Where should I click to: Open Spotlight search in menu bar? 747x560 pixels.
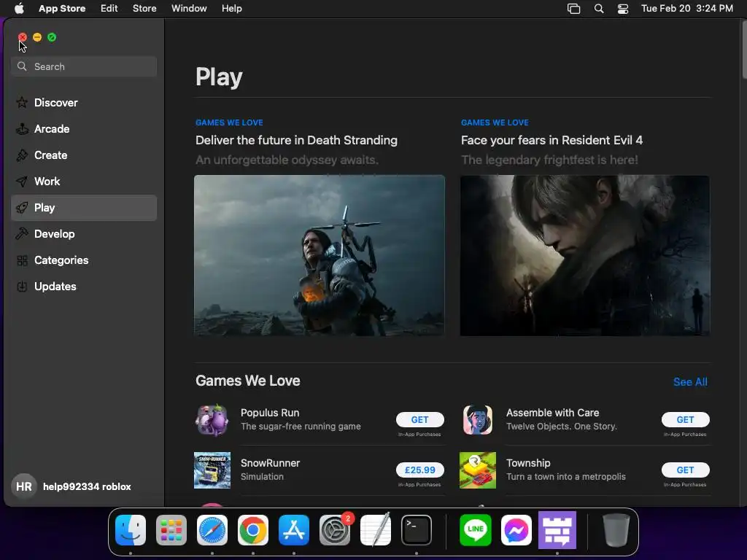pyautogui.click(x=599, y=9)
